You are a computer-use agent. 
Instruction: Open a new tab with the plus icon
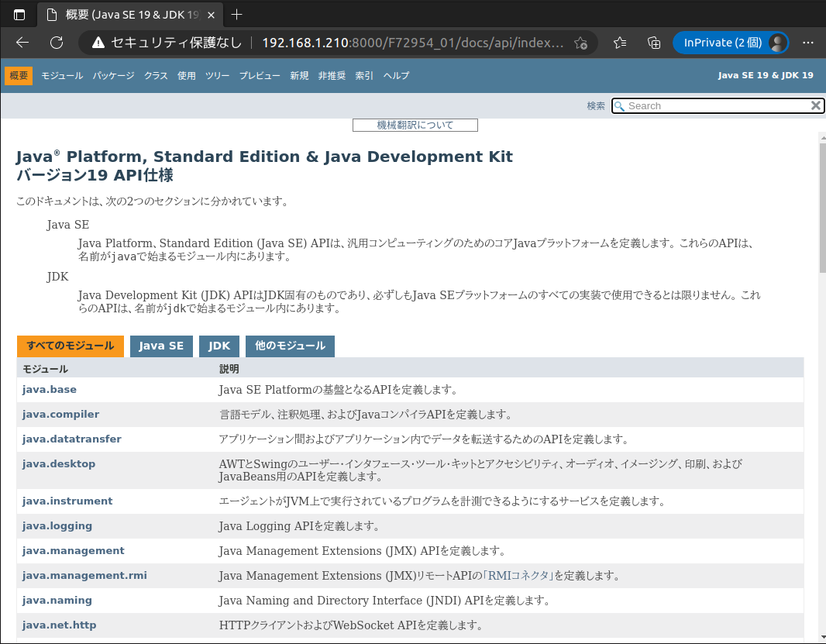(x=237, y=15)
